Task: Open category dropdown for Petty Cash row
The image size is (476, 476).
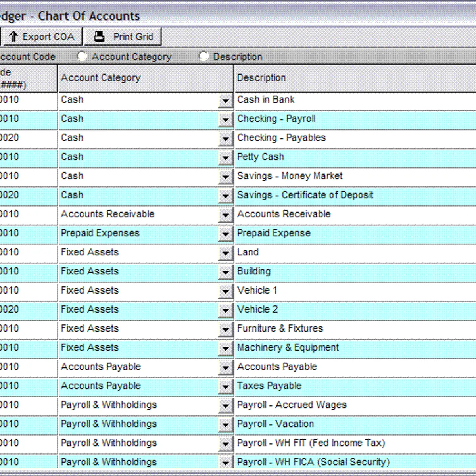Action: click(225, 158)
